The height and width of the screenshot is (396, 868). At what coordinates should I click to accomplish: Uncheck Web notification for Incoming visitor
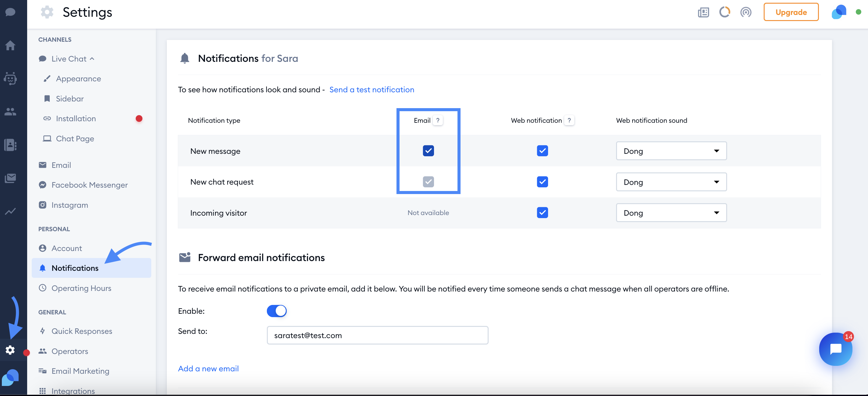click(x=542, y=213)
